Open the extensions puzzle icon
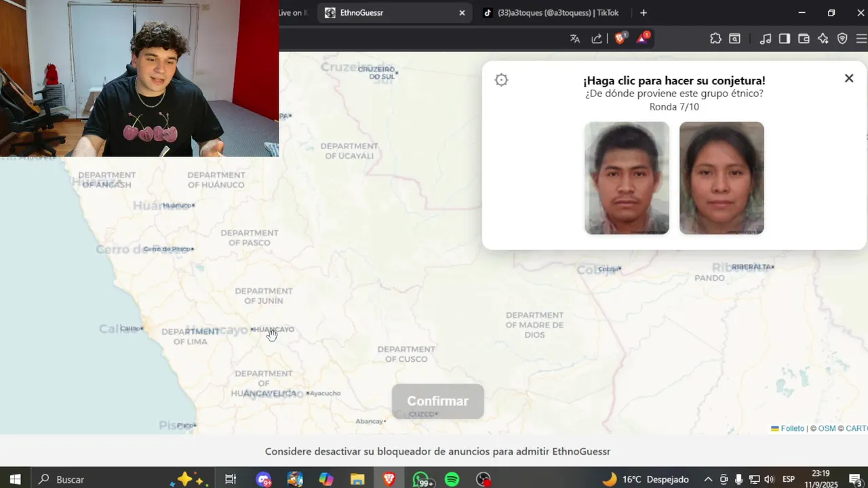868x488 pixels. pyautogui.click(x=715, y=39)
